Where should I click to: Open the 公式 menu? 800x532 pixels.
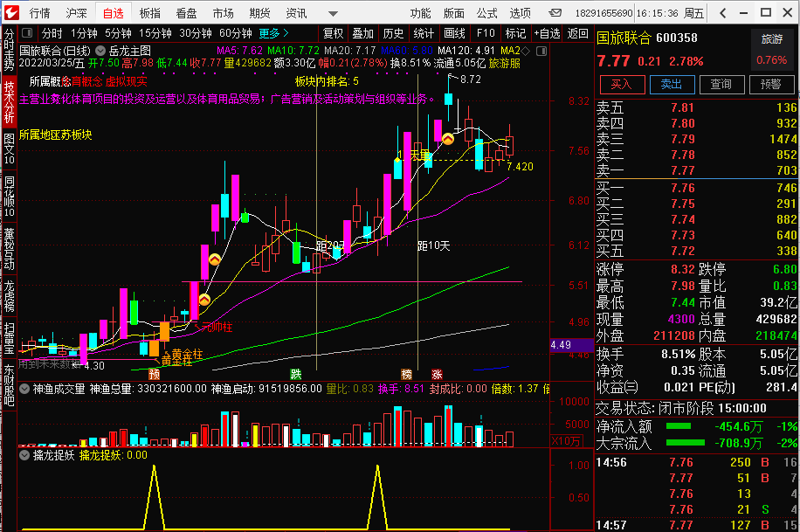[486, 13]
